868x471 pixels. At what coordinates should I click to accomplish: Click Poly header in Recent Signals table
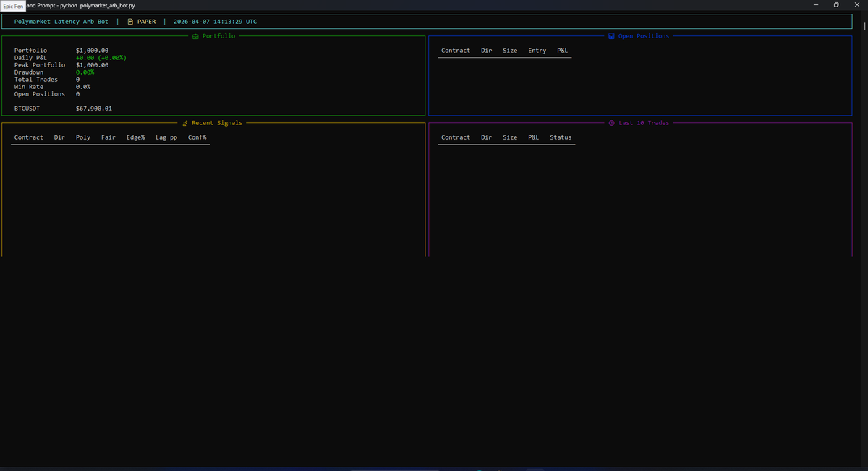83,137
